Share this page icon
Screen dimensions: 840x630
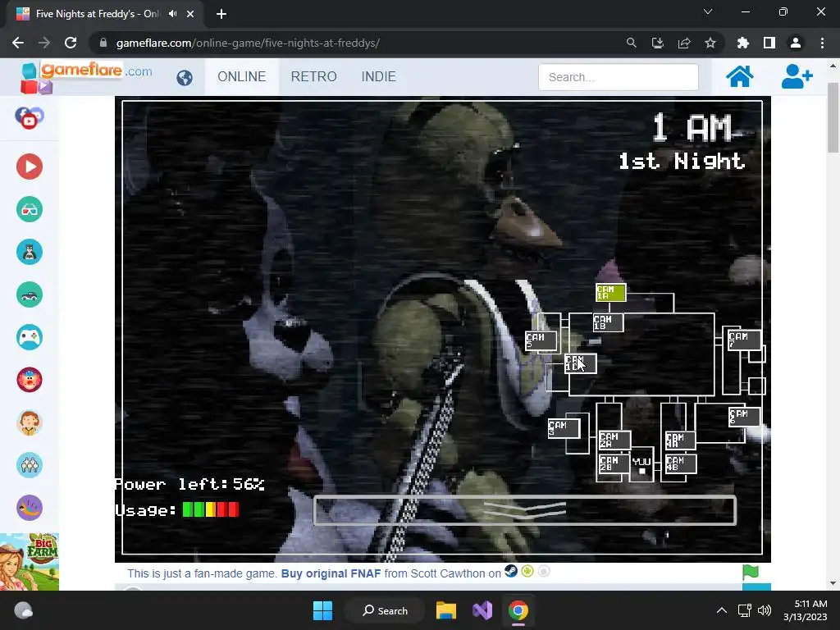(x=684, y=43)
